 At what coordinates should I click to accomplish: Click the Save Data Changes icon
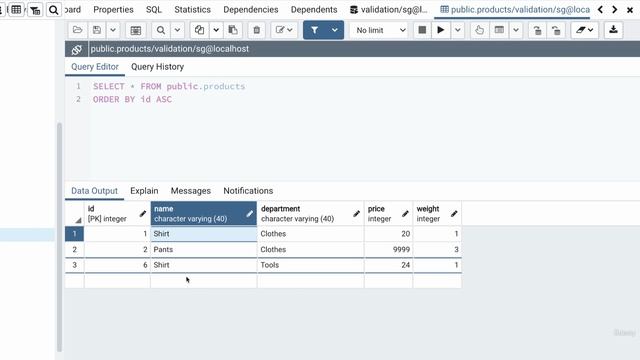[x=136, y=30]
